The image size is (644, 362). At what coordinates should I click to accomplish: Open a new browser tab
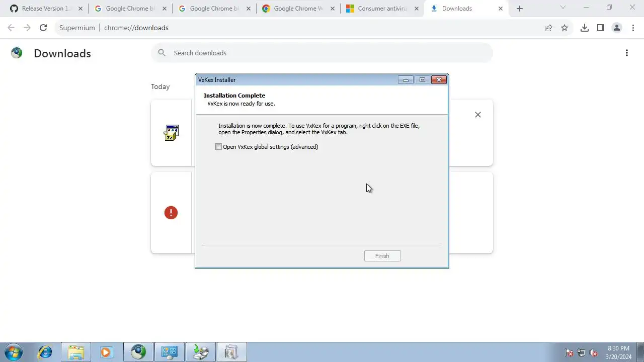coord(520,9)
